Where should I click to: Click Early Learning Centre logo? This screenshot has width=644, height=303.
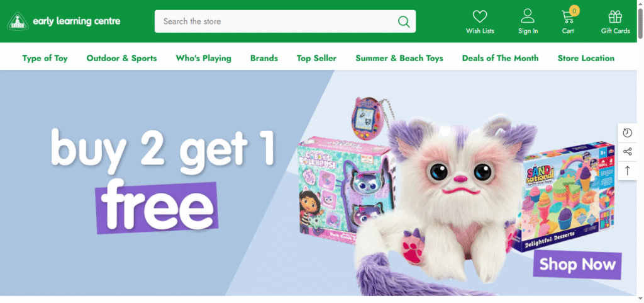tap(64, 21)
